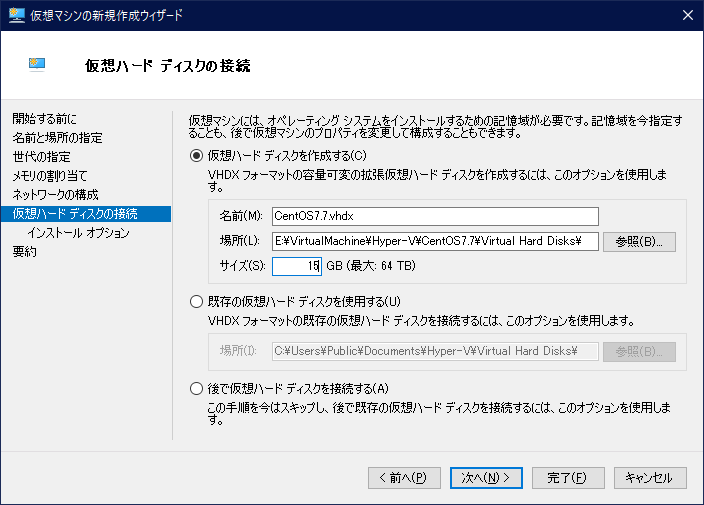Image resolution: width=704 pixels, height=505 pixels.
Task: Click the disabled 参照(B)... button for the existing disk
Action: pyautogui.click(x=639, y=352)
